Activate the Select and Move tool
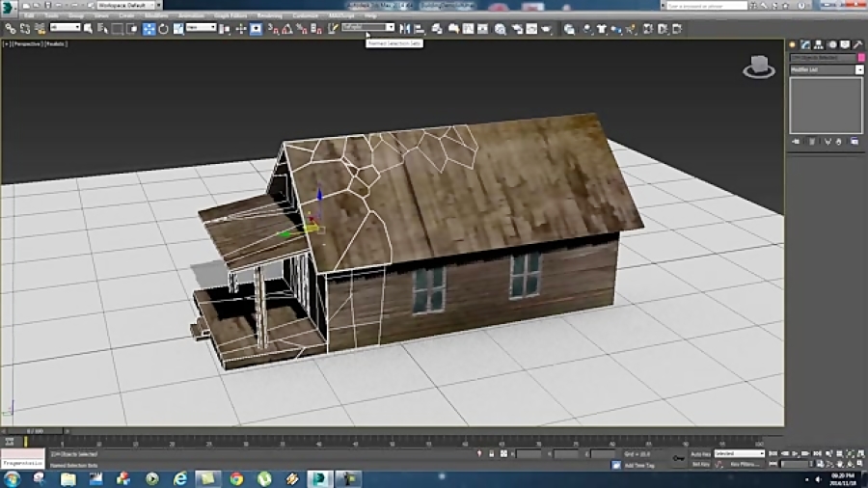Image resolution: width=868 pixels, height=488 pixels. pyautogui.click(x=149, y=29)
